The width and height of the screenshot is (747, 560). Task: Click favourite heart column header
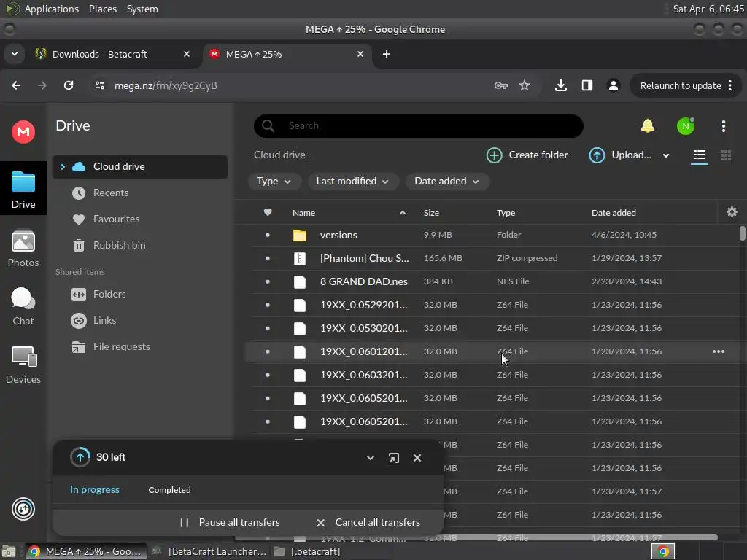coord(268,212)
